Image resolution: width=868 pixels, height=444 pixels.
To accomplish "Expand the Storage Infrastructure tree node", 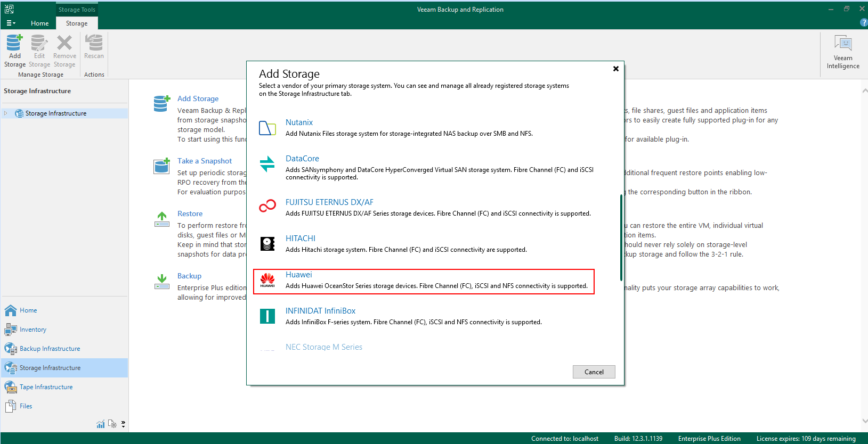I will (x=6, y=113).
